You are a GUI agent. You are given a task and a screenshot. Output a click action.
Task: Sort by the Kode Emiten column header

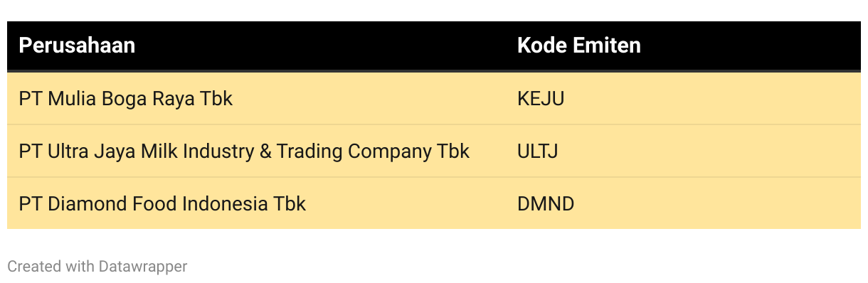pyautogui.click(x=578, y=46)
